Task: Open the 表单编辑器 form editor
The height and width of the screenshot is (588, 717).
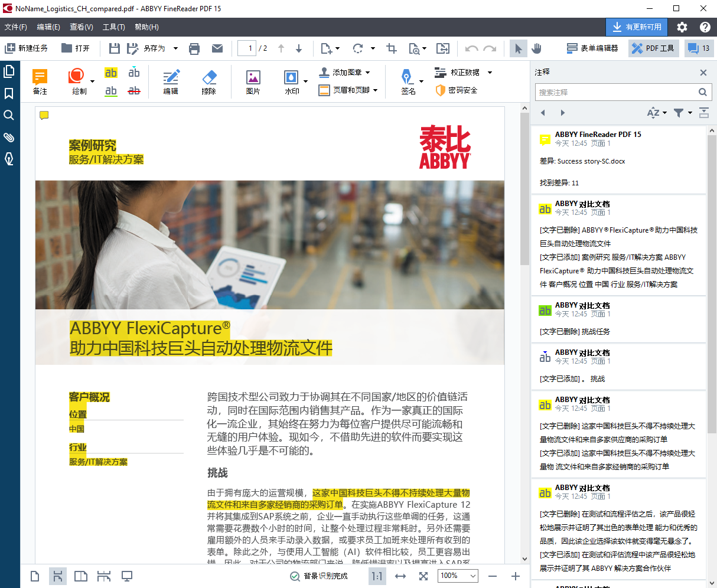Action: pos(592,48)
